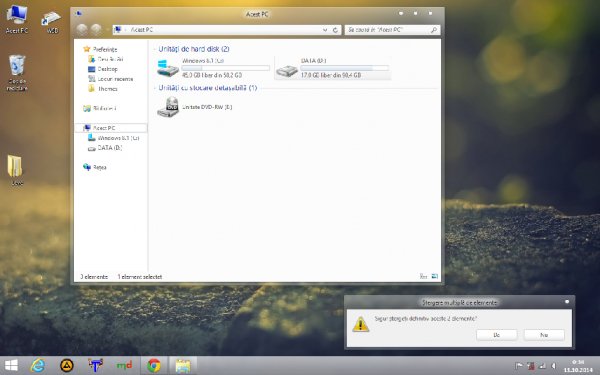This screenshot has height=375, width=600.
Task: Open Desktop in the navigation pane
Action: (x=103, y=69)
